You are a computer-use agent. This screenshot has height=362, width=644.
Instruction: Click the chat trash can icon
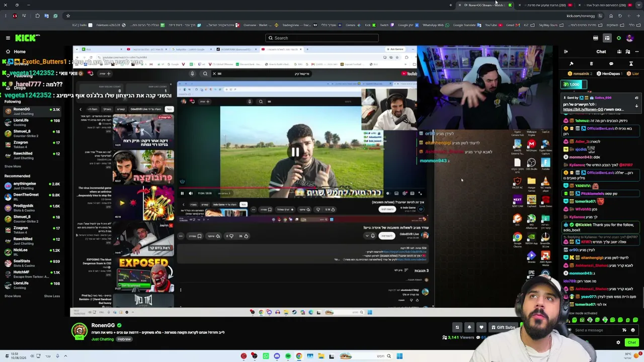591,64
